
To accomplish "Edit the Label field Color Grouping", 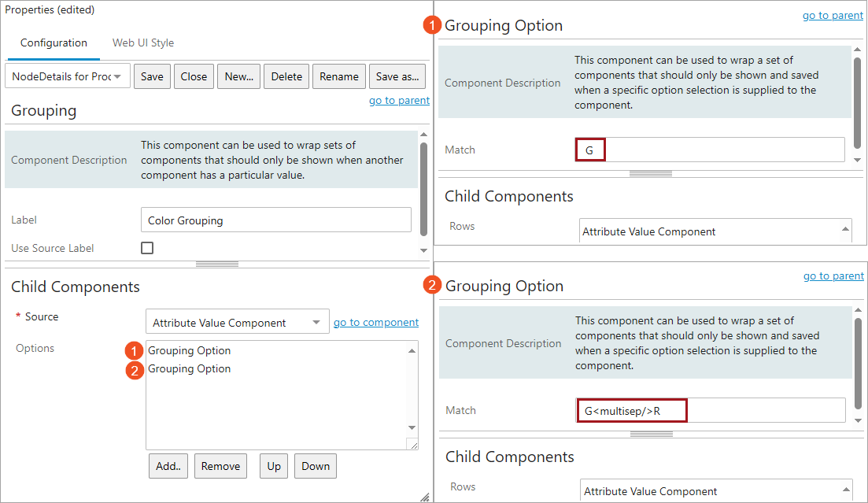I will click(x=275, y=220).
